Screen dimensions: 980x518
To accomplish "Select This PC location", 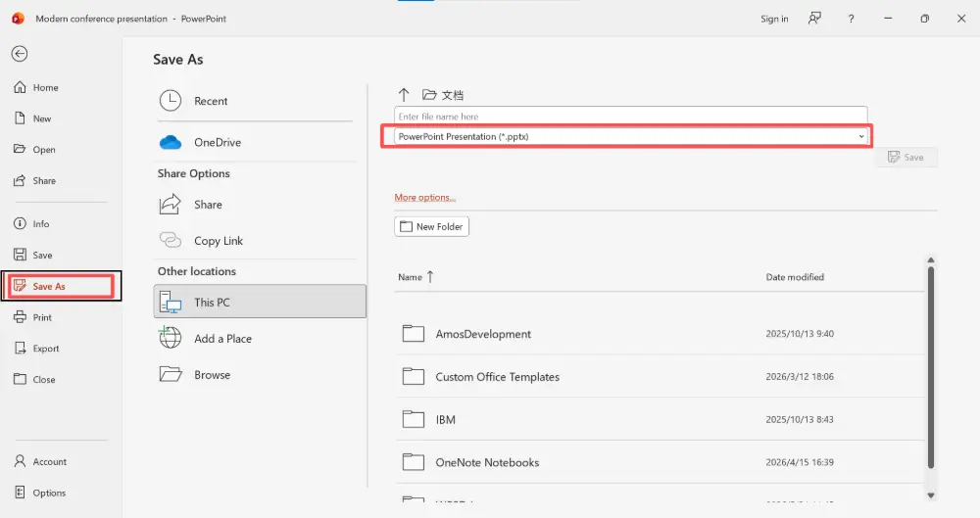I will (x=260, y=302).
